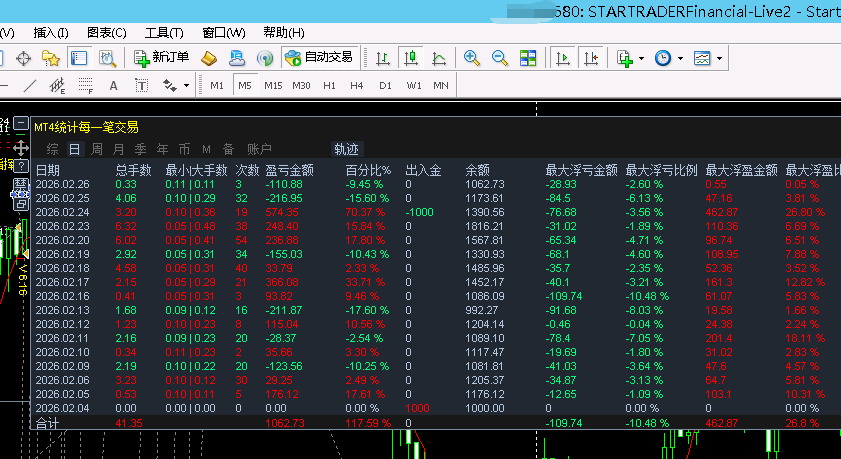Switch chart to bar chart

tap(383, 58)
